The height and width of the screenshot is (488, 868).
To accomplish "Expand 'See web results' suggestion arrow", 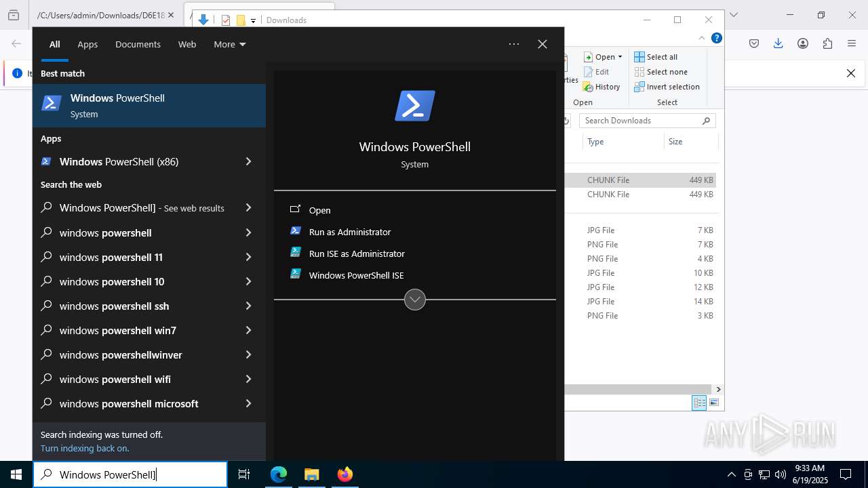I will tap(248, 207).
